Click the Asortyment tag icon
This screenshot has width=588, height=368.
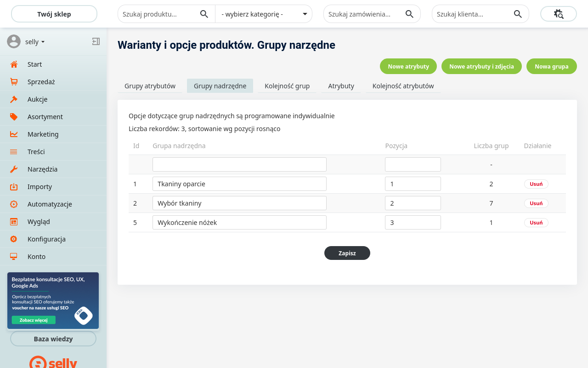14,117
